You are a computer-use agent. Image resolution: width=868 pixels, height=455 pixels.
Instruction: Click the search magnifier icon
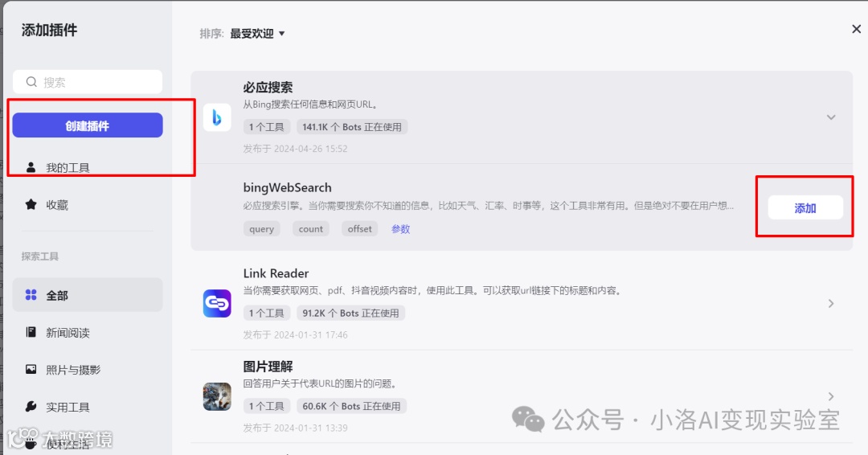(x=31, y=82)
